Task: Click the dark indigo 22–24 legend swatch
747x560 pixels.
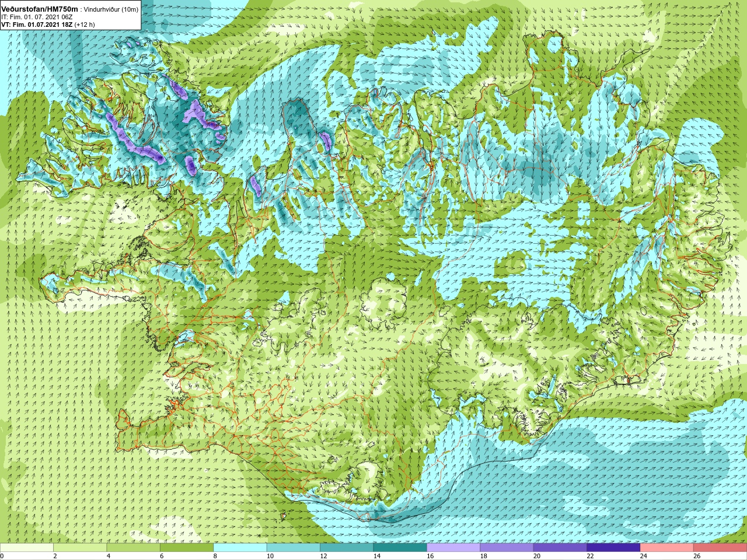Action: coord(614,548)
